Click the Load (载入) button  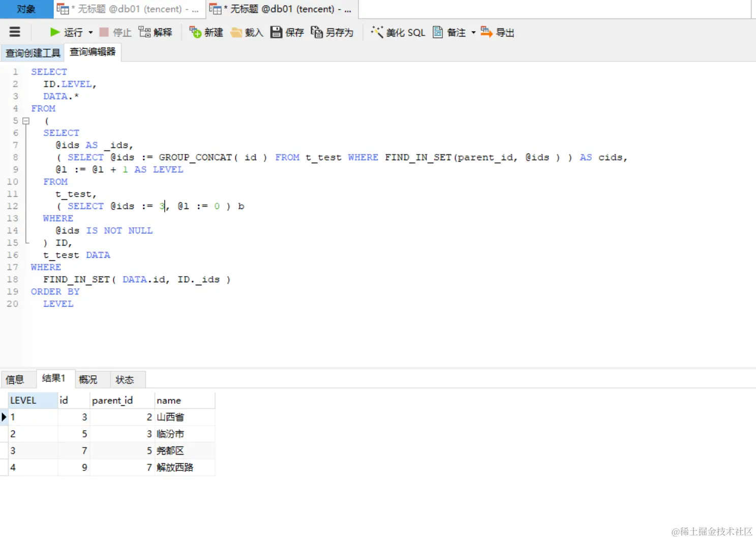(247, 32)
